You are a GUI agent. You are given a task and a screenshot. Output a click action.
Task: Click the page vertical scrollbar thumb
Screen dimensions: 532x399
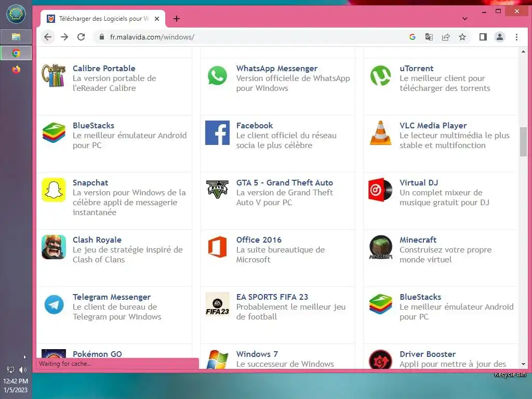(x=523, y=142)
